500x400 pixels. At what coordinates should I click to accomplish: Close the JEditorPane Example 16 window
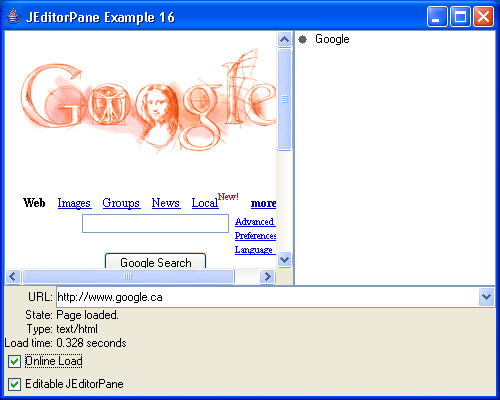click(x=483, y=16)
